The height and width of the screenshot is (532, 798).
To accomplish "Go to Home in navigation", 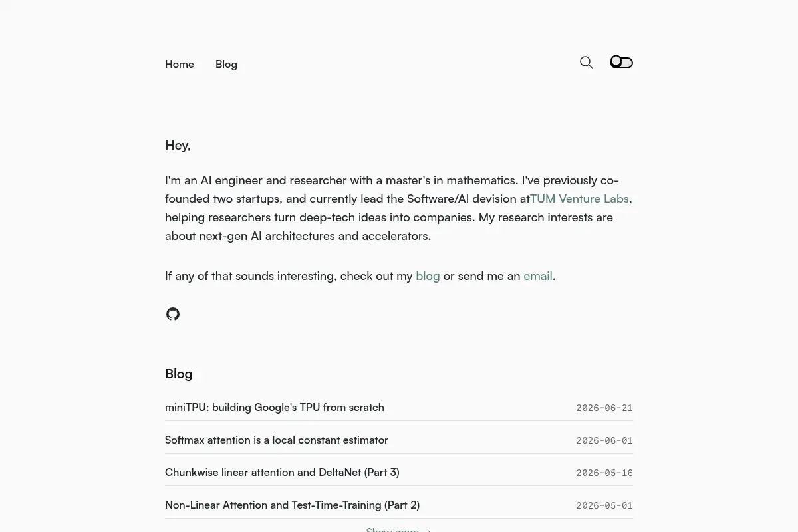I will (x=180, y=65).
